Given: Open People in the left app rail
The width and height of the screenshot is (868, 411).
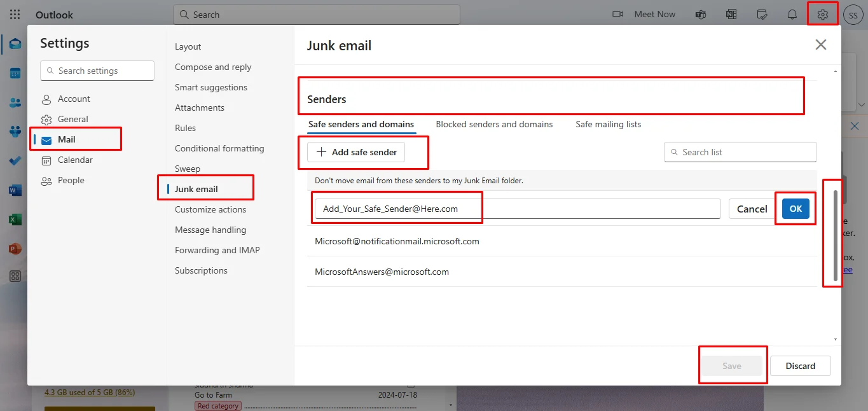Looking at the screenshot, I should point(15,102).
